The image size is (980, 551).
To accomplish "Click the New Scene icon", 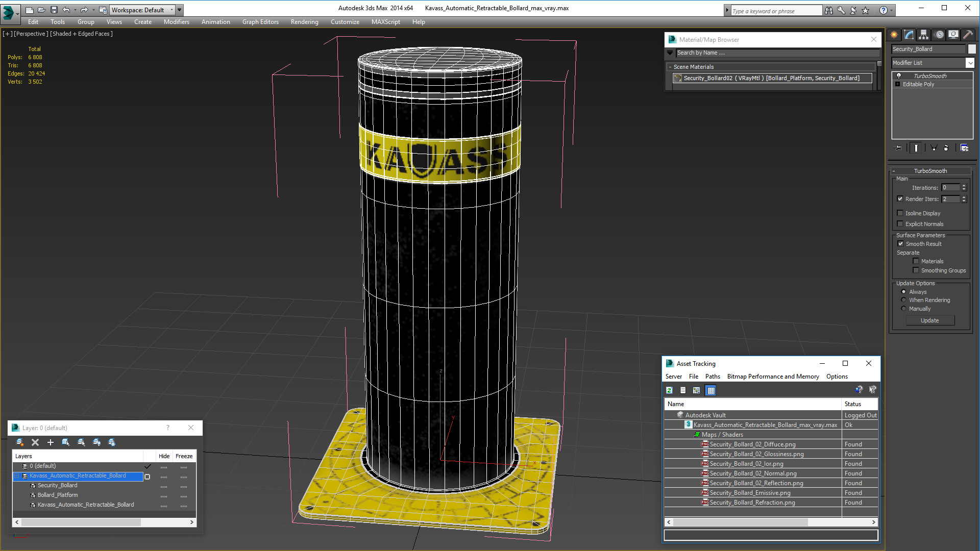I will pyautogui.click(x=29, y=10).
